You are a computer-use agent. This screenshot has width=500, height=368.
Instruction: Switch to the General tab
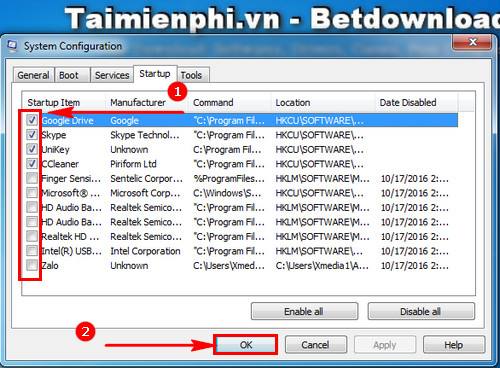click(x=33, y=75)
